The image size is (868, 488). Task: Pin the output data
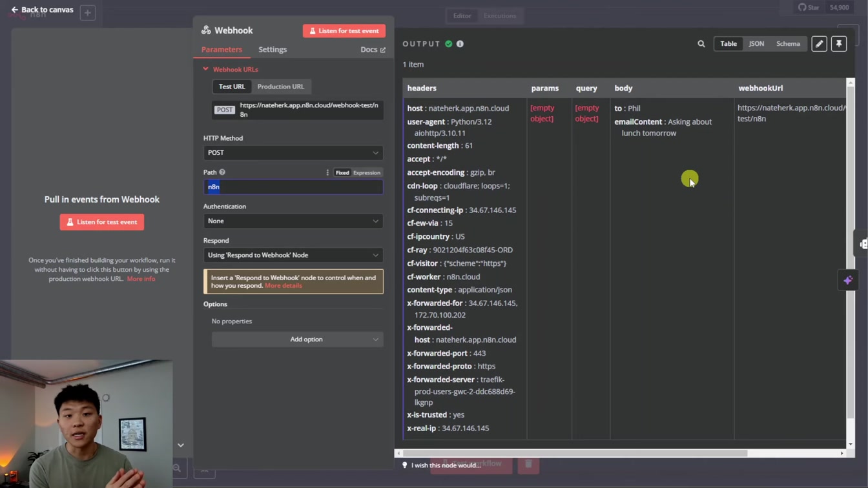(x=839, y=44)
